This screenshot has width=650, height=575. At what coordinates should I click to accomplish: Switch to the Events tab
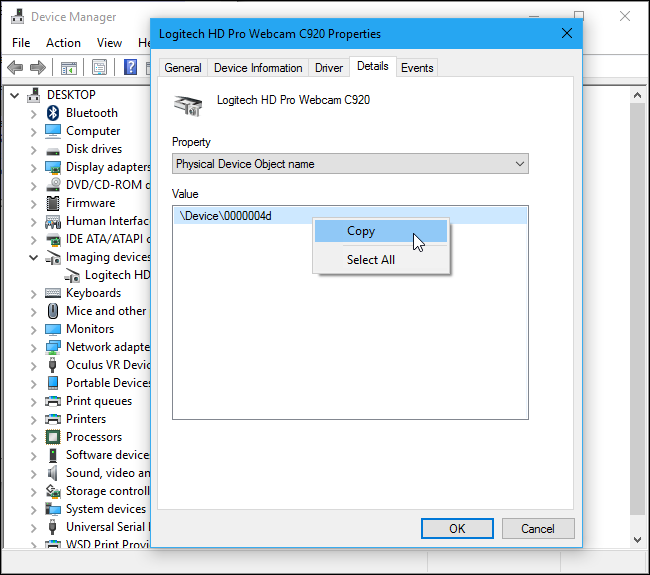click(417, 68)
